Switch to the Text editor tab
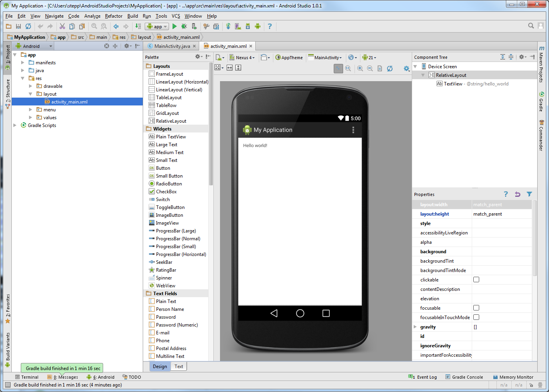This screenshot has width=549, height=392. pyautogui.click(x=179, y=366)
